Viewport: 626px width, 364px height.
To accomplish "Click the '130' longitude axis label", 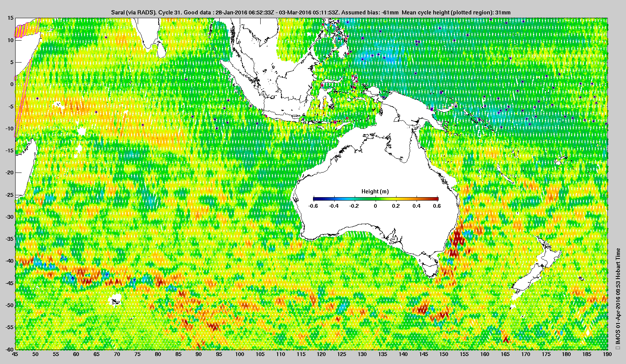I will tap(362, 354).
